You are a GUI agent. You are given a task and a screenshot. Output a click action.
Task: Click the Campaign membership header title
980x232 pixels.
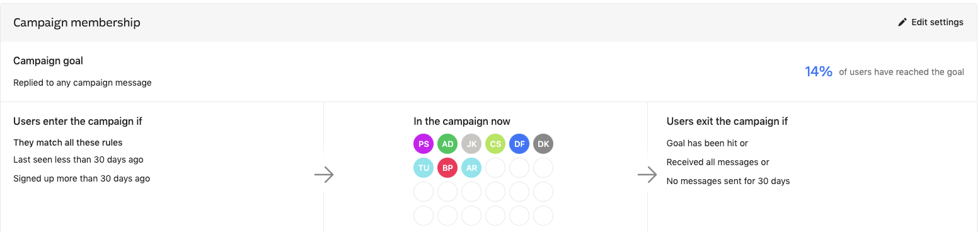[x=77, y=23]
